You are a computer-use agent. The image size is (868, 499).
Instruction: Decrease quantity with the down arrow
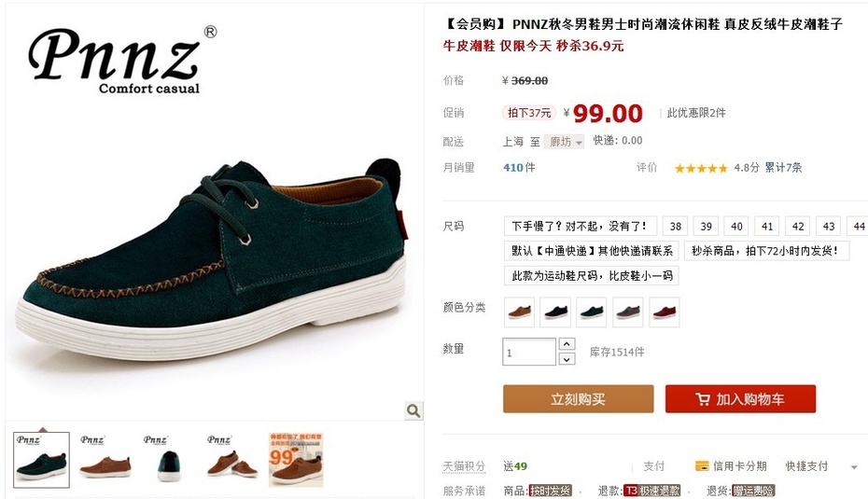[x=567, y=359]
